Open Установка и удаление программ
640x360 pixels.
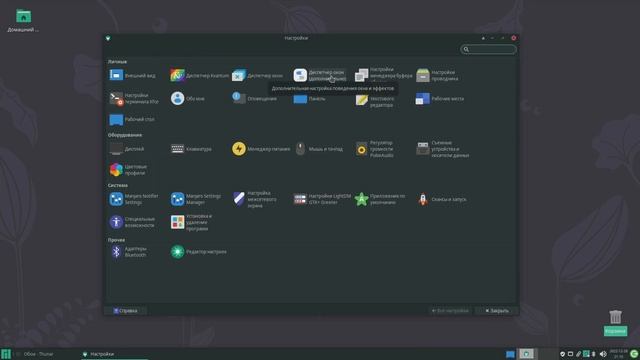(192, 222)
